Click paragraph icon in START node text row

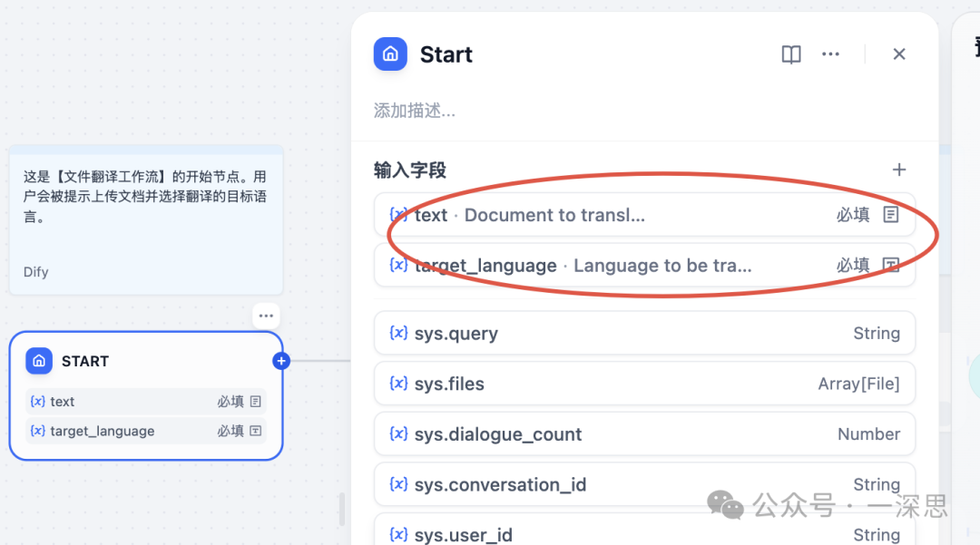click(256, 402)
